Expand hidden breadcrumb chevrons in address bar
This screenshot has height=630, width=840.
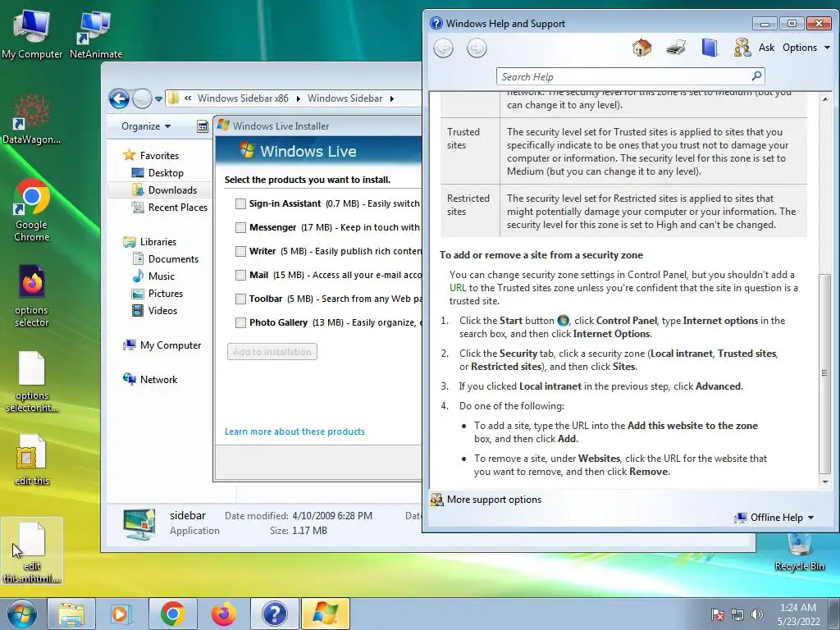coord(188,98)
